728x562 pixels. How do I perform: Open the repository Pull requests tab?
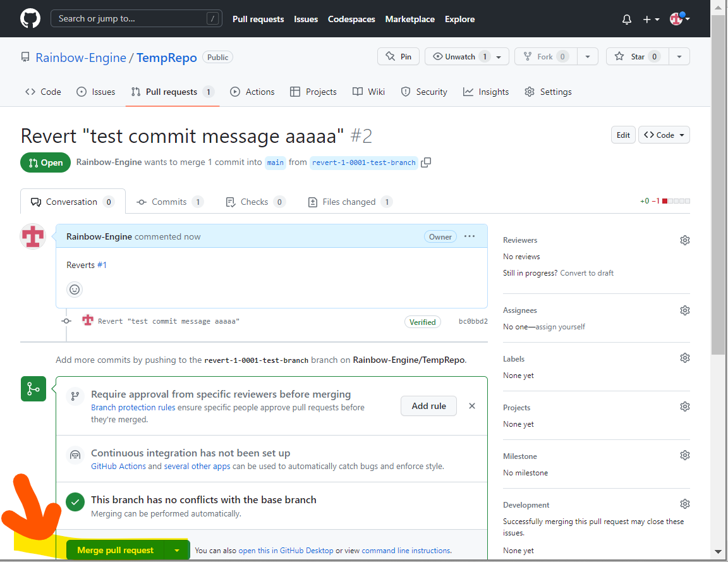click(173, 92)
